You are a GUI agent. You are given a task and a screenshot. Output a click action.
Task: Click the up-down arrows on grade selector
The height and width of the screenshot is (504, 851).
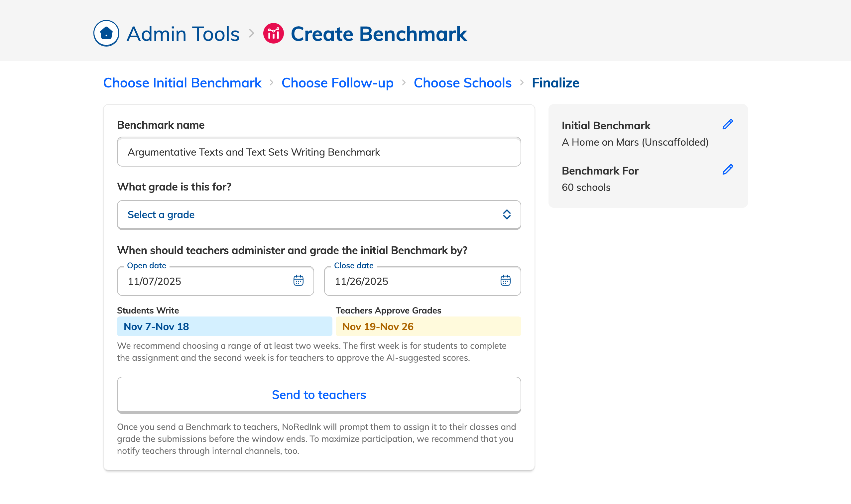point(507,214)
